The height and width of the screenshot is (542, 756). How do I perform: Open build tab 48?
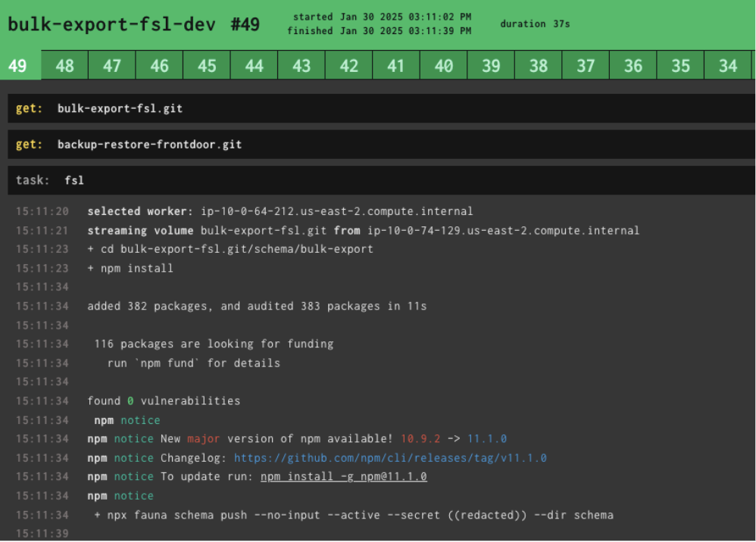pos(64,65)
